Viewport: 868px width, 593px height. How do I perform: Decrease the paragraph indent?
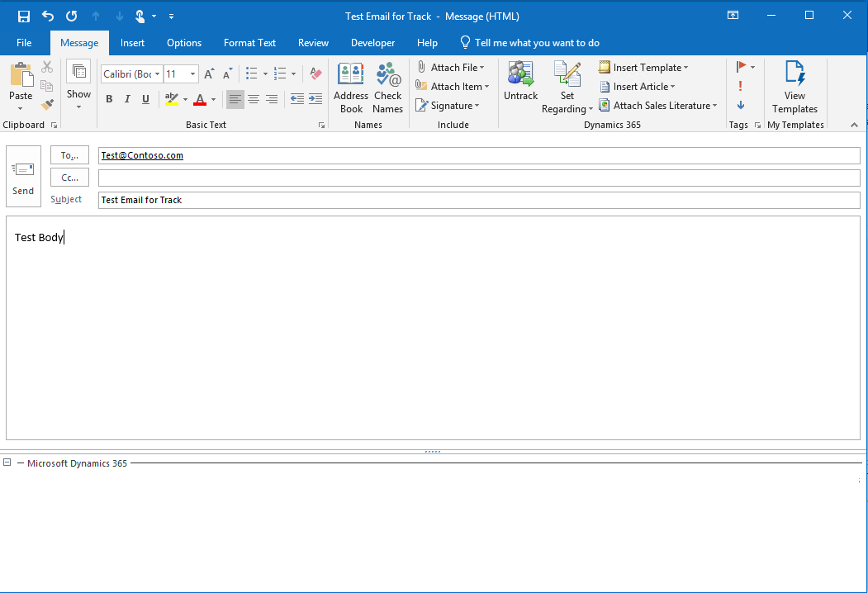coord(297,99)
